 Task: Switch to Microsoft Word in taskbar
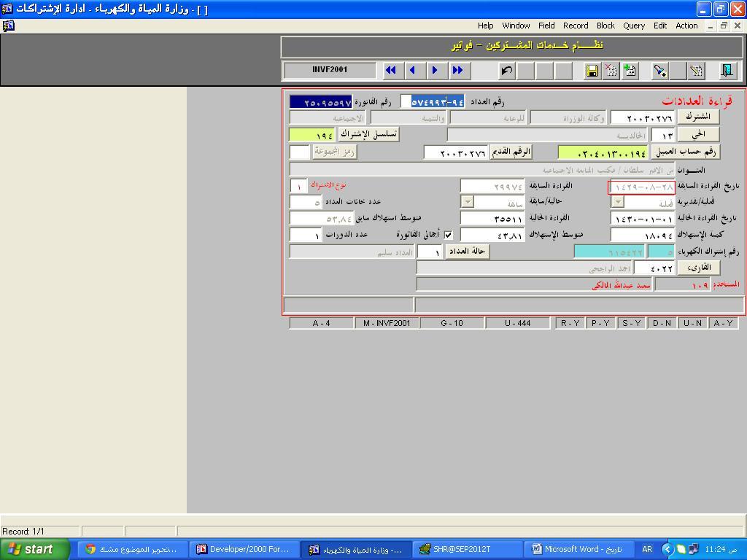pos(578,549)
